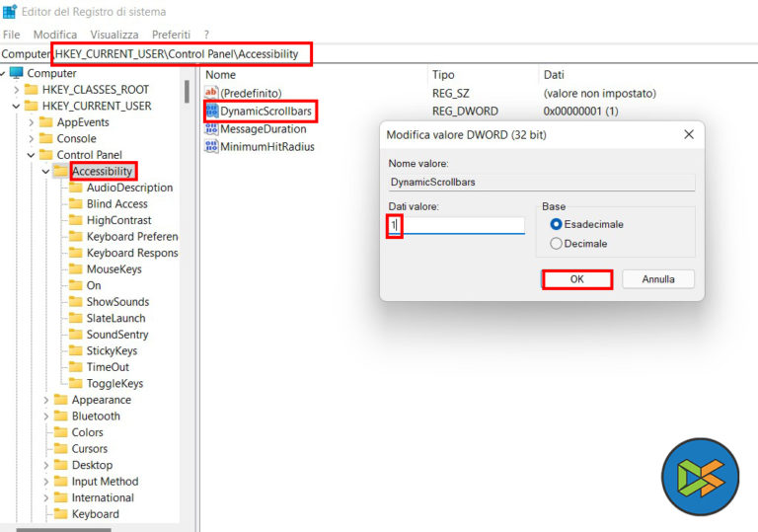The width and height of the screenshot is (758, 532).
Task: Click the tree pane vertical scrollbar thumb
Action: [187, 92]
